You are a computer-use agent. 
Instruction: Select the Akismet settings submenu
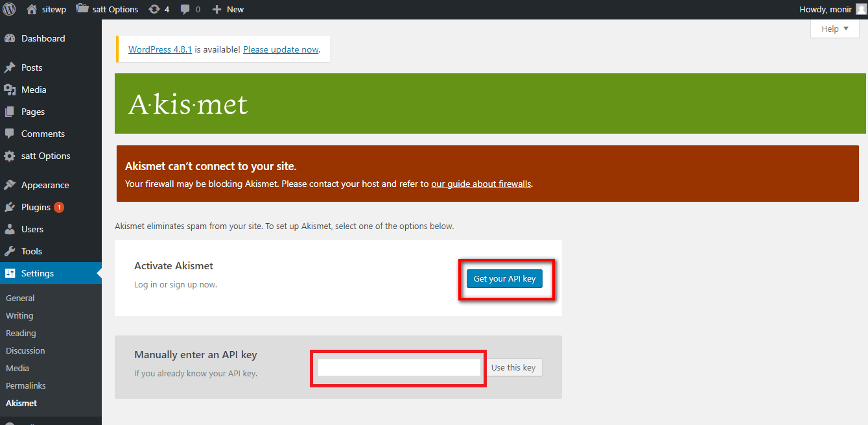[21, 403]
